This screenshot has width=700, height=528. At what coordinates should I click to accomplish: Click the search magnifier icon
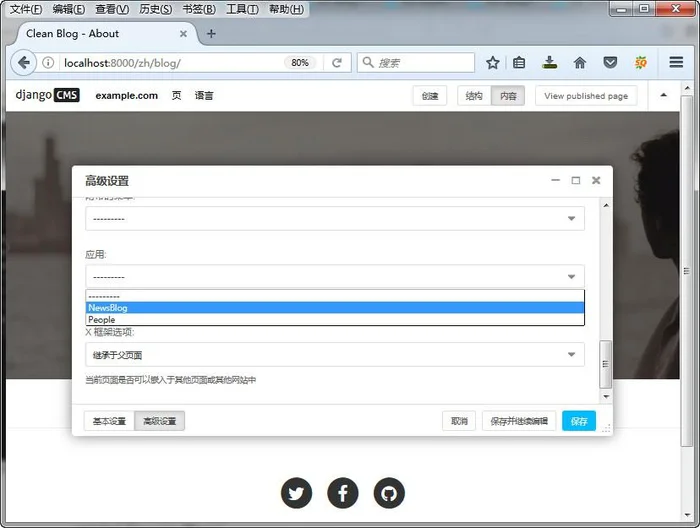point(367,62)
